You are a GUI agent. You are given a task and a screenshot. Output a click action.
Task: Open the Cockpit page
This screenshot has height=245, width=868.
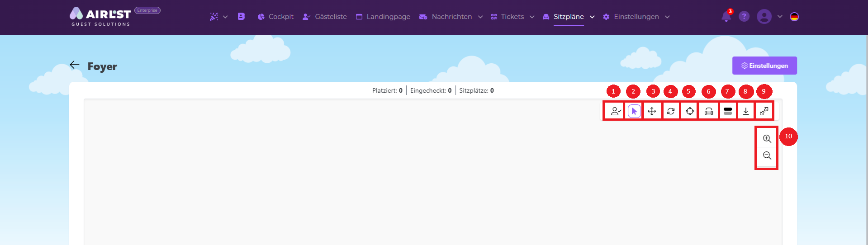(275, 17)
